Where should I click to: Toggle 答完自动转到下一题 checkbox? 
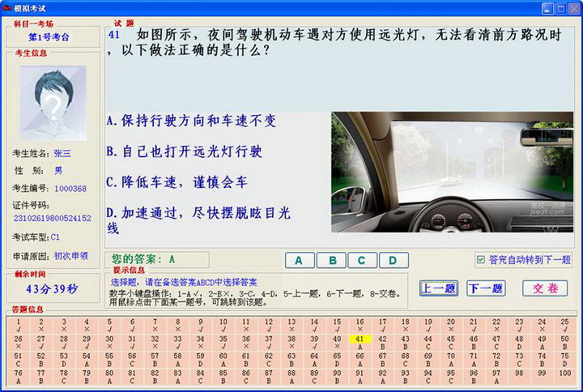click(x=481, y=260)
